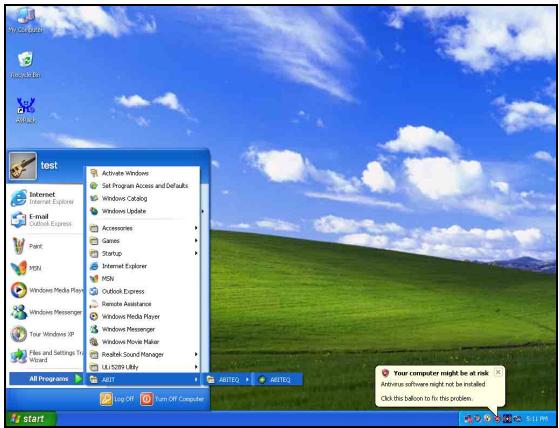Launch Paint from the Start menu

45,246
